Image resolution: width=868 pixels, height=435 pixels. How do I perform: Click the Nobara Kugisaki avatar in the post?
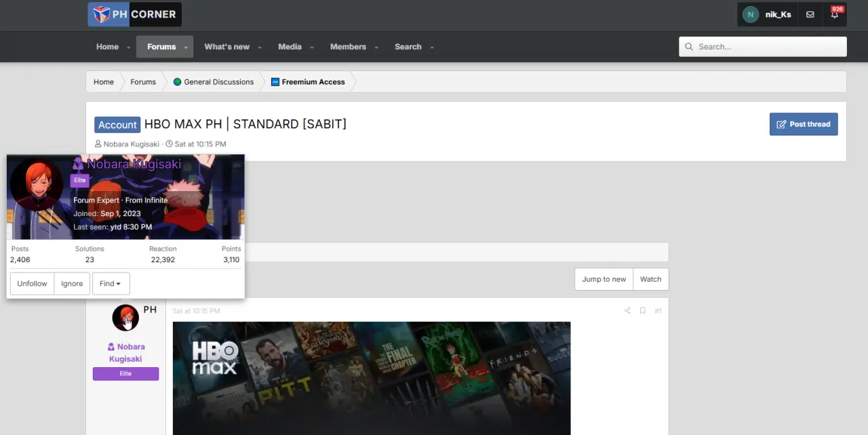click(125, 318)
